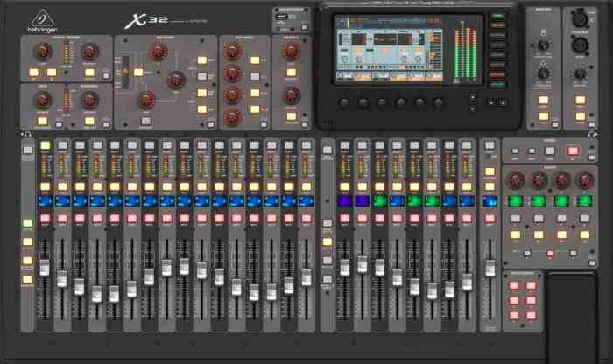Select the unlit 5-8 Bus Sends bank button
This screenshot has width=613, height=364.
[255, 76]
